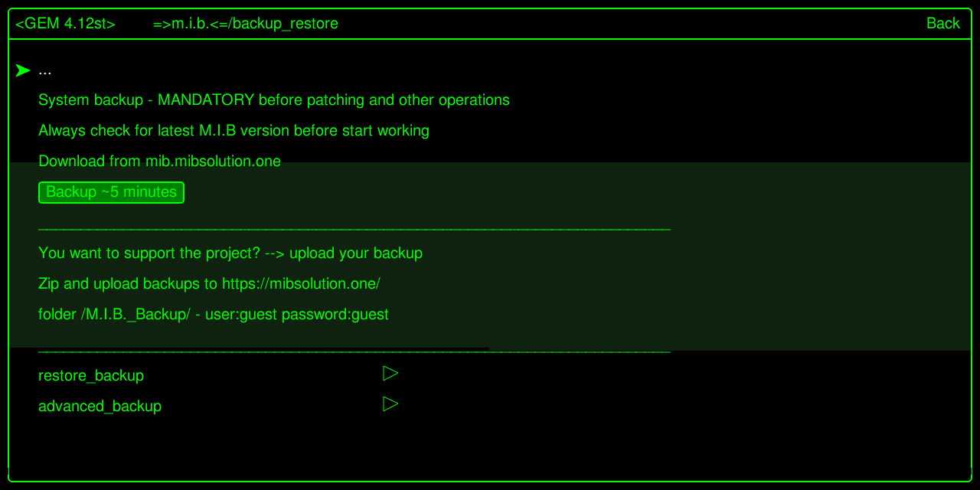Viewport: 980px width, 490px height.
Task: Click the 'Always check for latest M.I.B version' line
Action: coord(234,131)
